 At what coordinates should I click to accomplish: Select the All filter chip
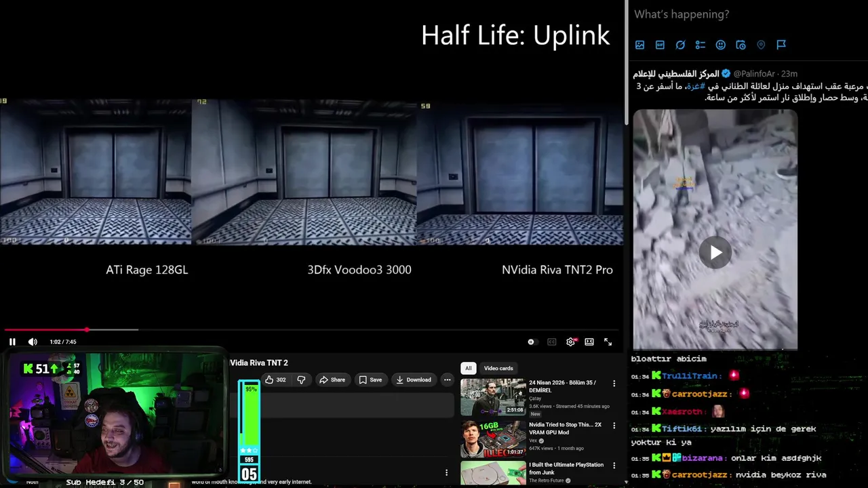click(468, 368)
